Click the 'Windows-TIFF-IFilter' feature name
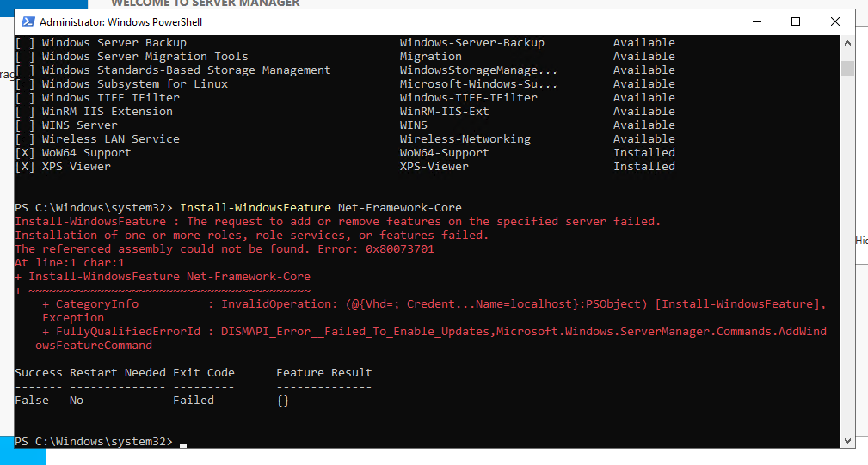Screen dimensions: 868x465 (468, 98)
